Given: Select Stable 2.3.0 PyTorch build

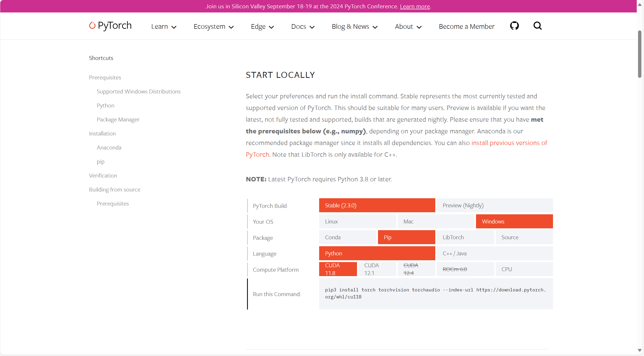Looking at the screenshot, I should point(377,205).
